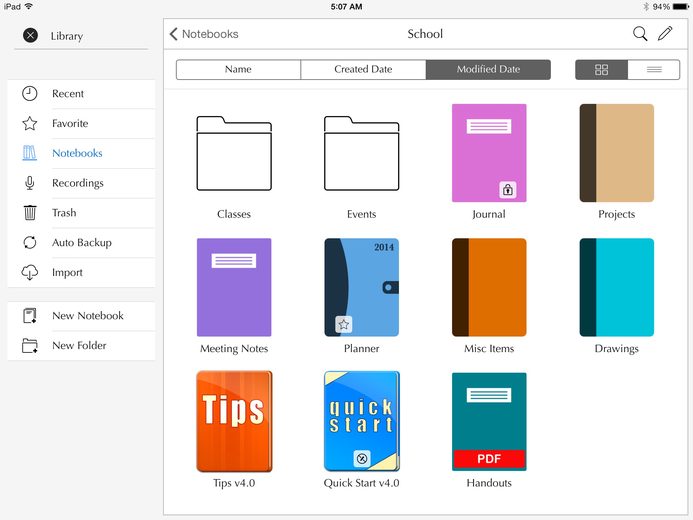Image resolution: width=693 pixels, height=520 pixels.
Task: Open the teal Drawings notebook cover
Action: coord(617,287)
